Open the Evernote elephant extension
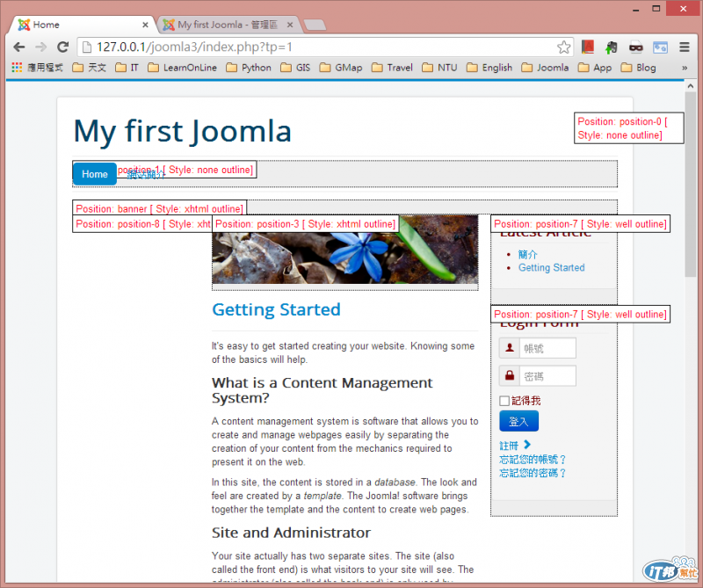Viewport: 703px width, 588px height. 612,47
